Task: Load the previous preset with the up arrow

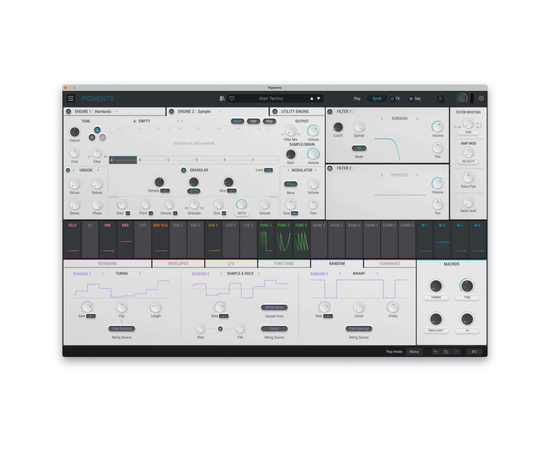Action: coord(311,99)
